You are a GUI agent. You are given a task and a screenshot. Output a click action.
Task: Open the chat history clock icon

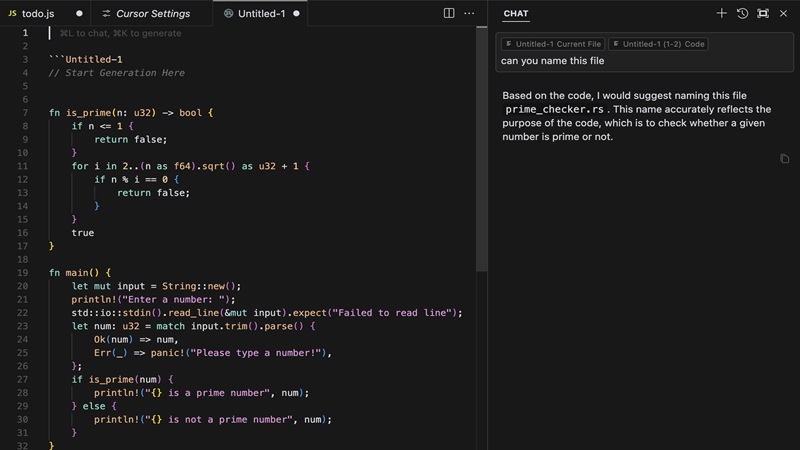point(742,13)
